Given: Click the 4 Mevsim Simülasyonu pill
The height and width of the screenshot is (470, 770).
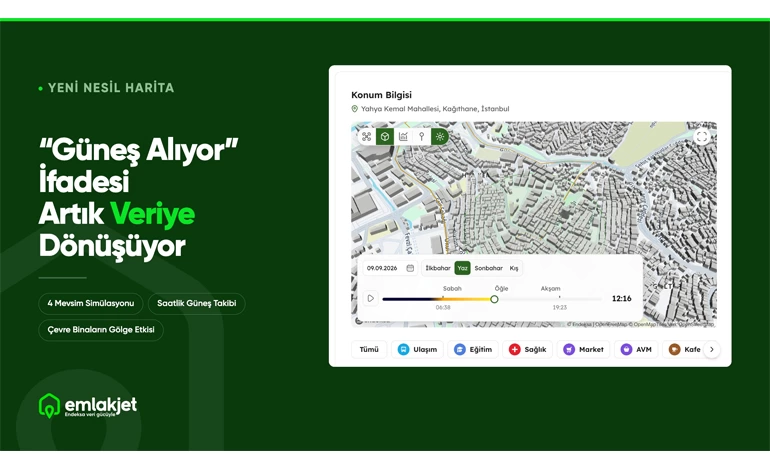Looking at the screenshot, I should click(91, 304).
